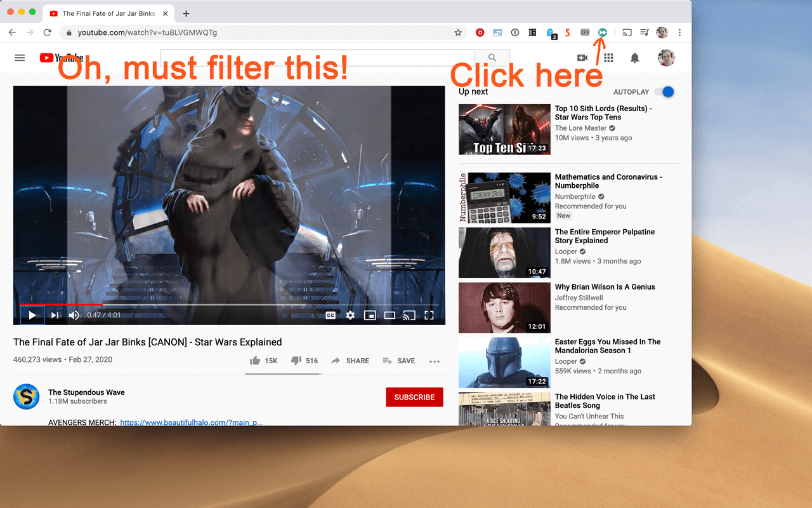The image size is (812, 508).
Task: Click the SUBSCRIBE button
Action: point(414,397)
